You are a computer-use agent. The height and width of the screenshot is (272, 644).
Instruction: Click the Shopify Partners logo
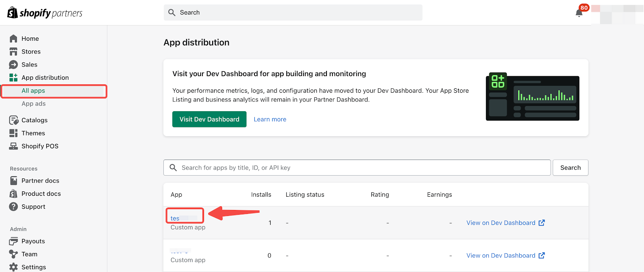click(x=45, y=13)
